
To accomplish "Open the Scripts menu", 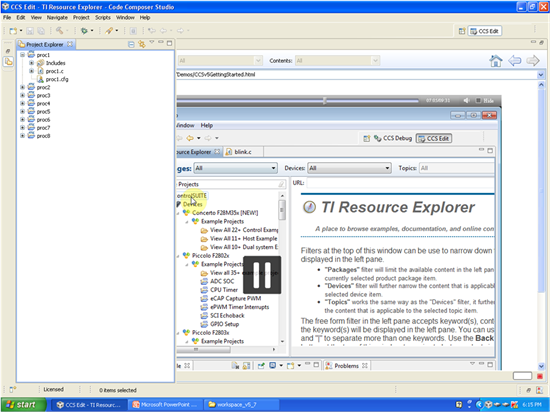I will tap(103, 18).
